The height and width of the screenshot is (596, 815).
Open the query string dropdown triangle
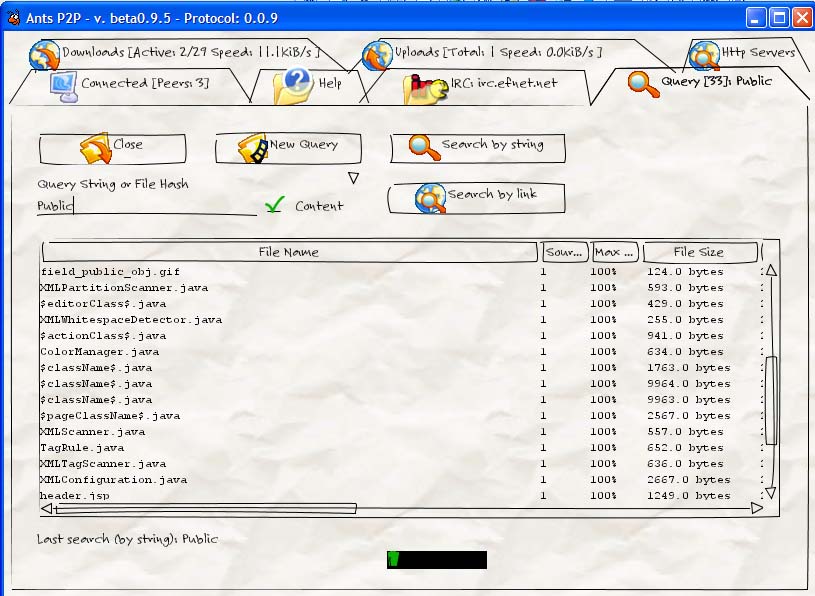tap(353, 178)
